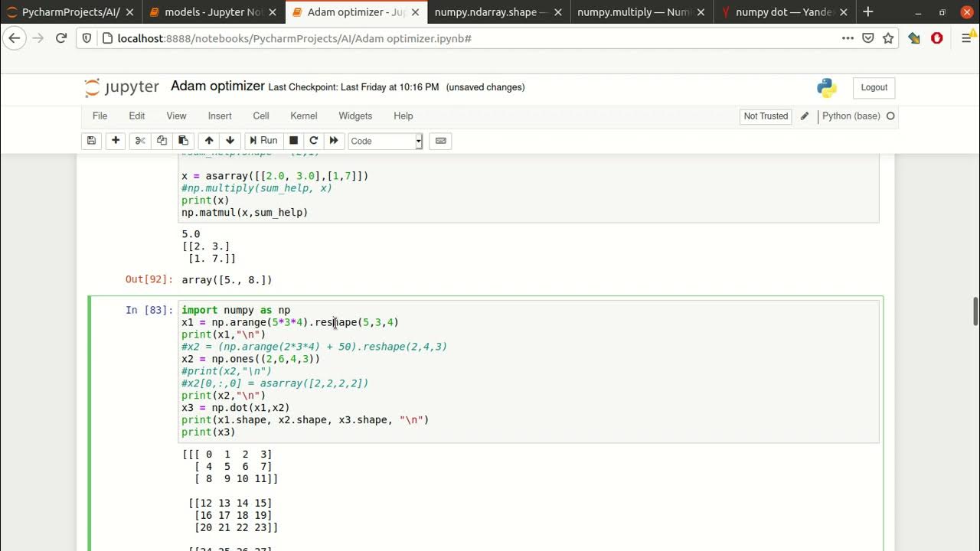The image size is (980, 551).
Task: Bookmark this page with star icon
Action: (x=888, y=38)
